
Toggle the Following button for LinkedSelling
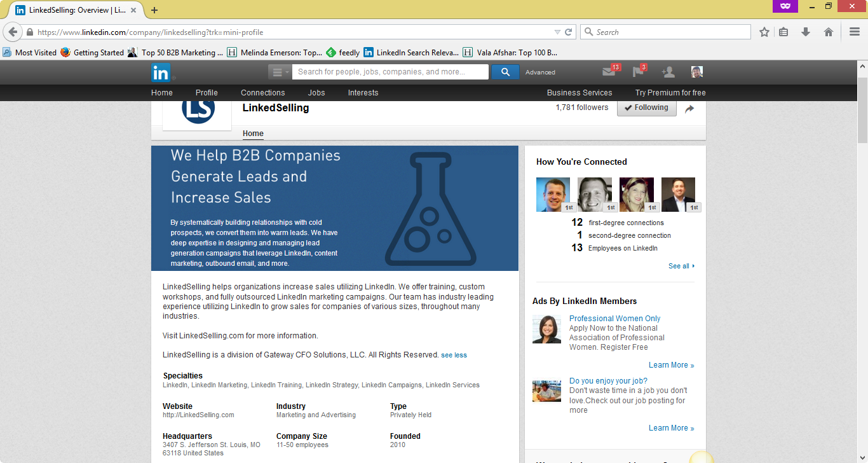pyautogui.click(x=646, y=108)
